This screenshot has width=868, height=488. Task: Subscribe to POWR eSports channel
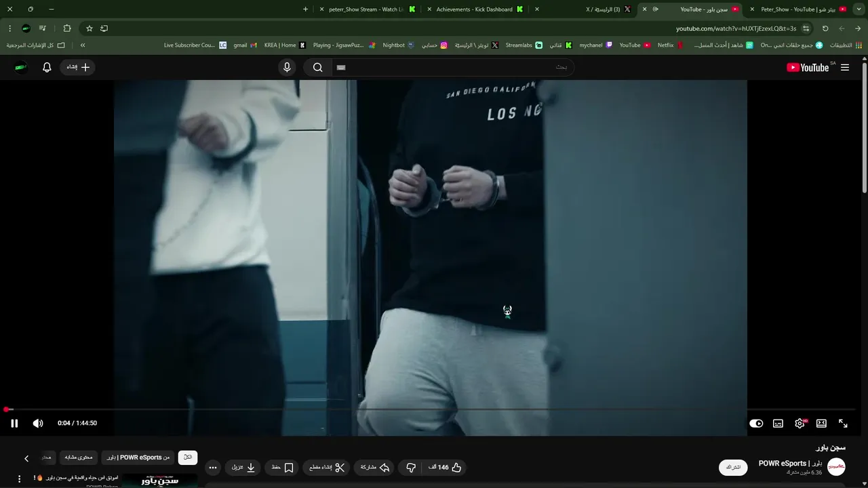click(733, 467)
